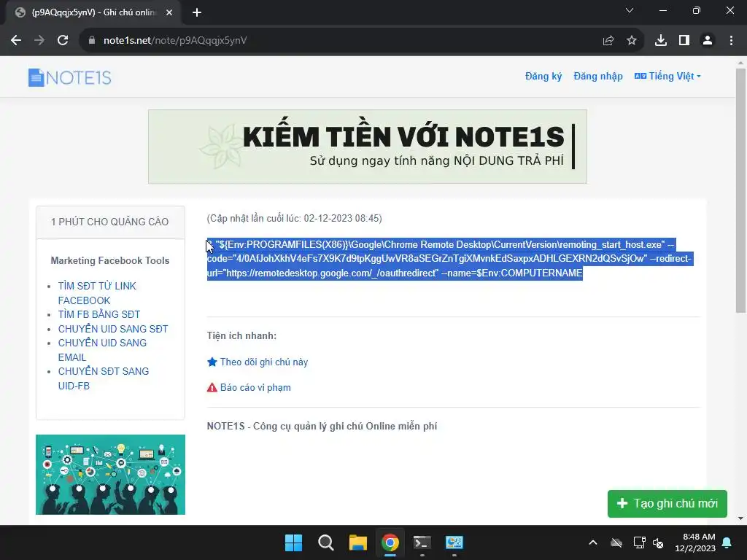Open Chrome profile avatar icon

tap(708, 41)
